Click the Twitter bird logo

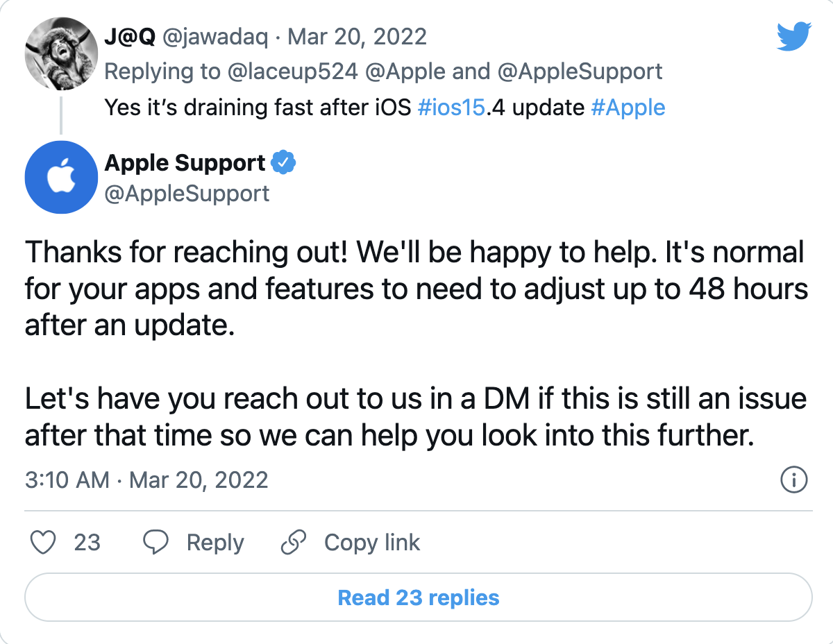[x=794, y=37]
